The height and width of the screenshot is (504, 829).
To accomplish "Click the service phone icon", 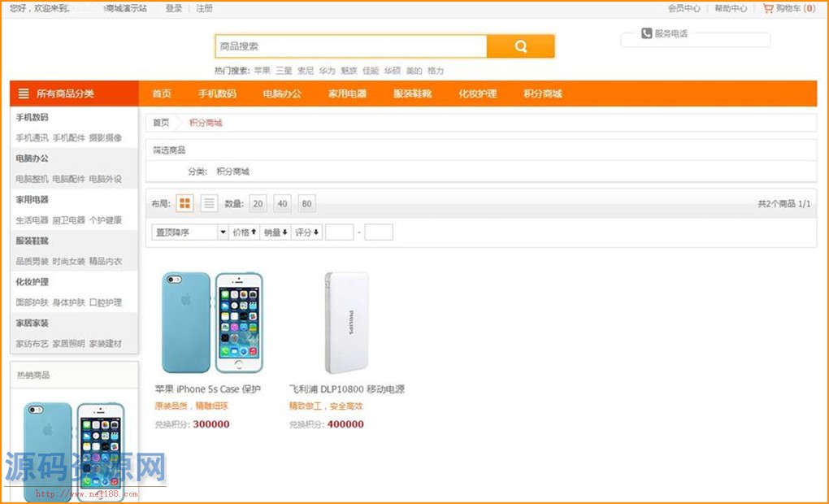I will coord(646,33).
